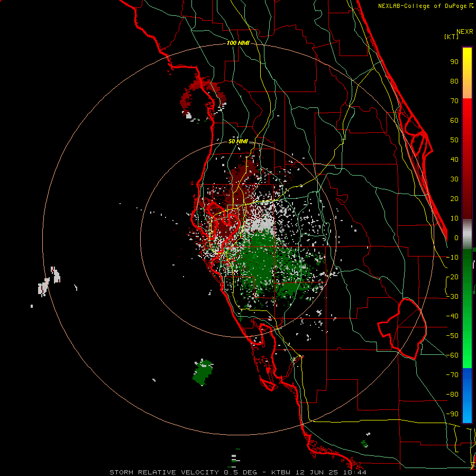The height and width of the screenshot is (476, 476).
Task: Click the NEXR label above the color scale
Action: tap(465, 32)
